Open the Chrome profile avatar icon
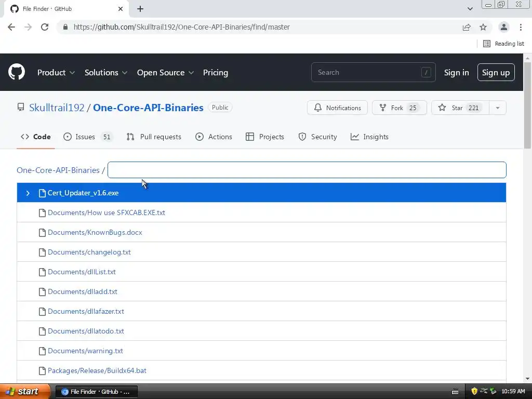 tap(504, 27)
